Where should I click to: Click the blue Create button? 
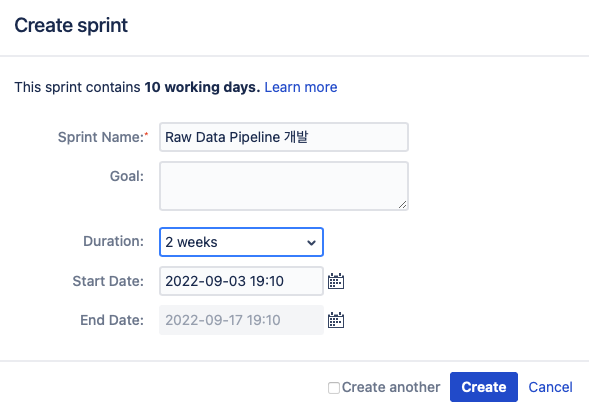coord(484,387)
